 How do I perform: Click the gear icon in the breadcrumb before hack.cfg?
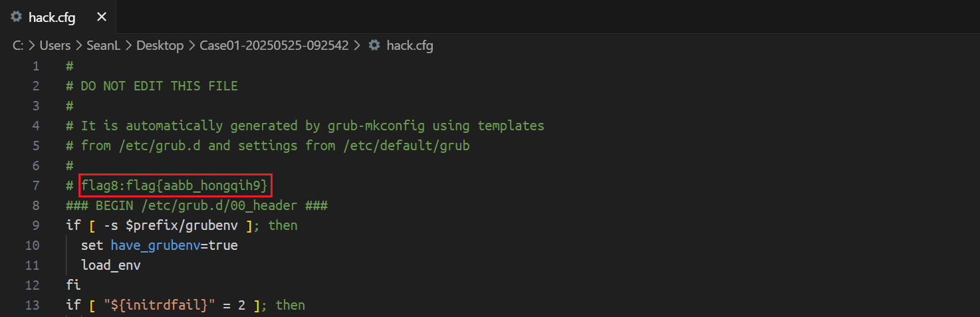point(375,45)
